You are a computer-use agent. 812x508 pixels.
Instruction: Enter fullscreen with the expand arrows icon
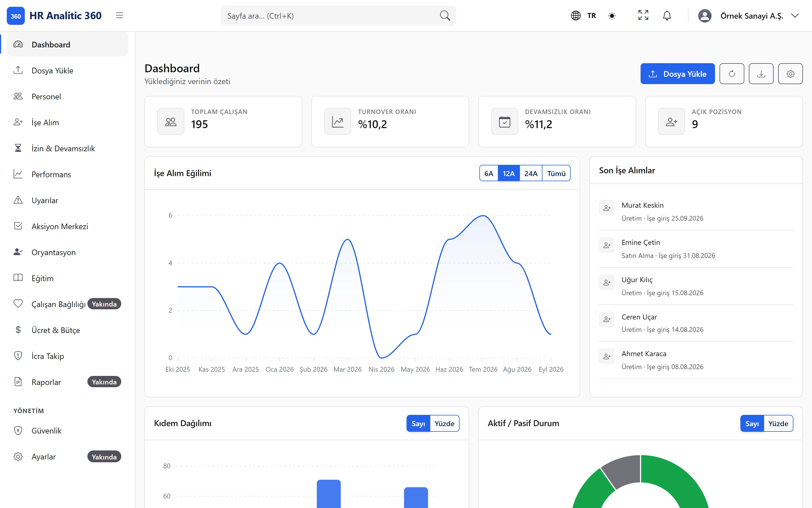tap(643, 15)
